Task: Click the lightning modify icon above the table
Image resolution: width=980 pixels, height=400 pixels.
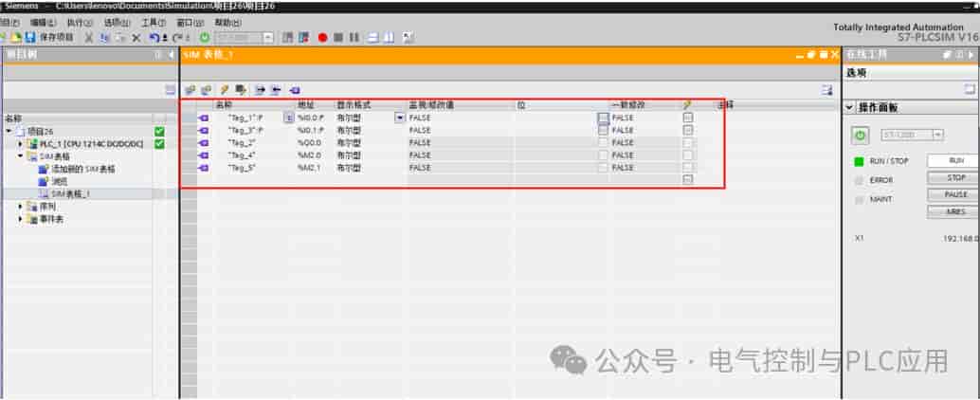Action: coord(225,90)
